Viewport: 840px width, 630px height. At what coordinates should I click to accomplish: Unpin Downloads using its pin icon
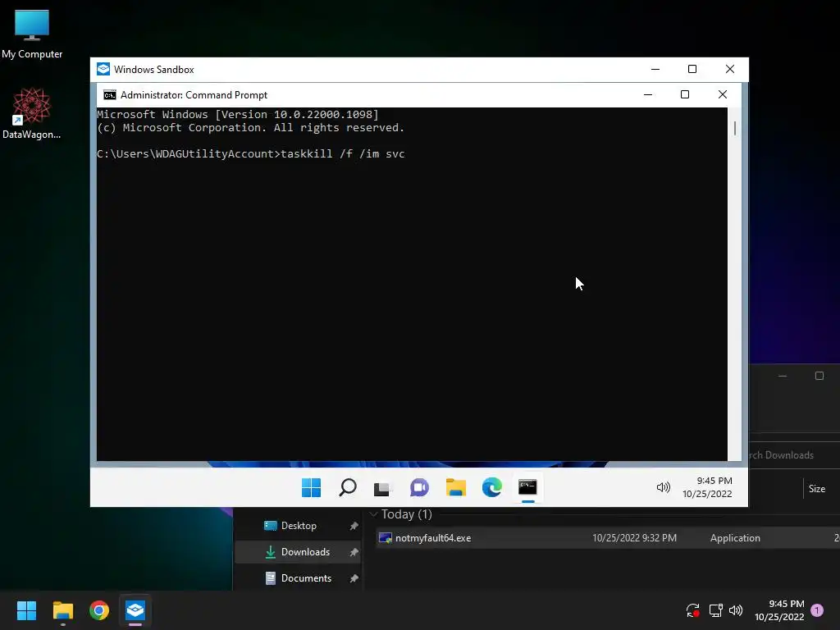click(x=354, y=552)
